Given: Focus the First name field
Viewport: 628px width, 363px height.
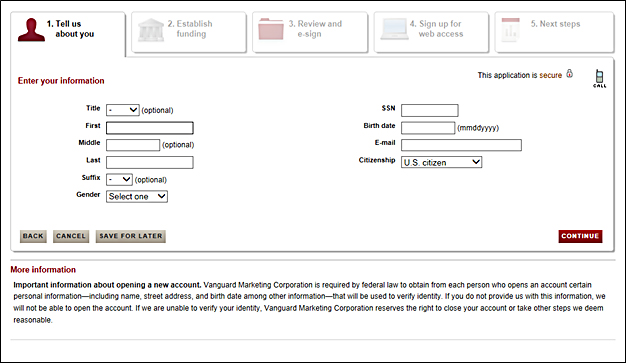Looking at the screenshot, I should tap(150, 128).
